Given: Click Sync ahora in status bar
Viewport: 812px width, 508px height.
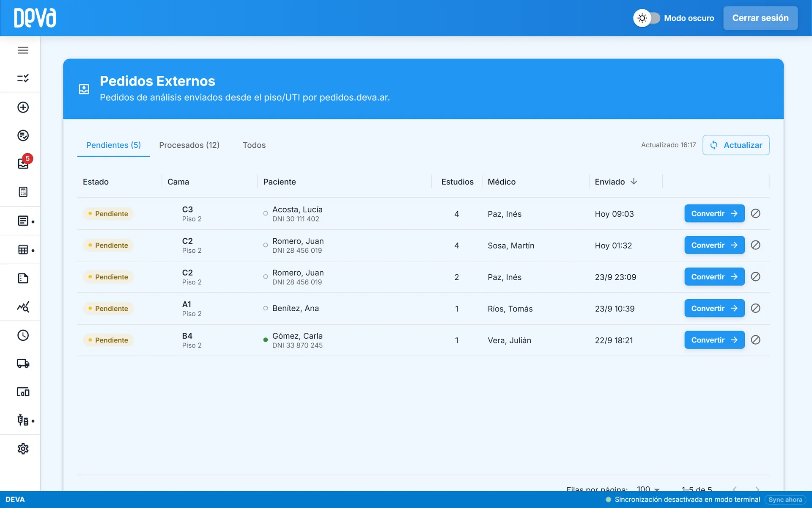Looking at the screenshot, I should (785, 500).
